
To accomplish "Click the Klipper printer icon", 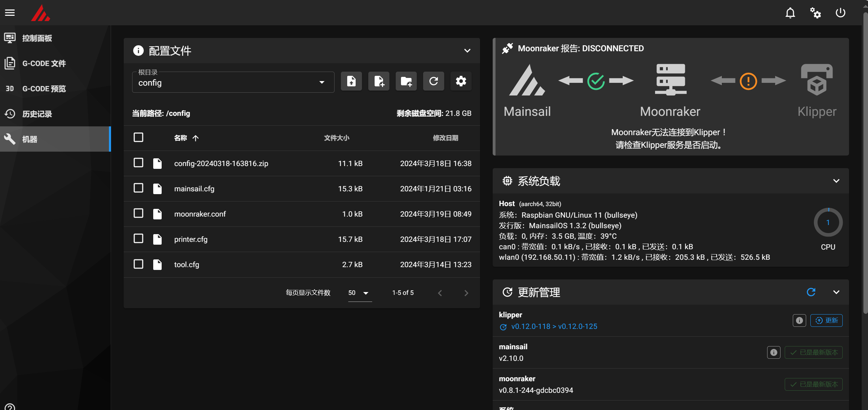I will [817, 80].
